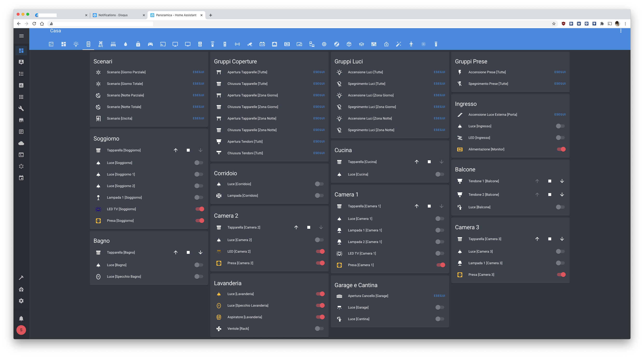Image resolution: width=644 pixels, height=357 pixels.
Task: Click the lock icon in top navigation
Action: point(138,44)
